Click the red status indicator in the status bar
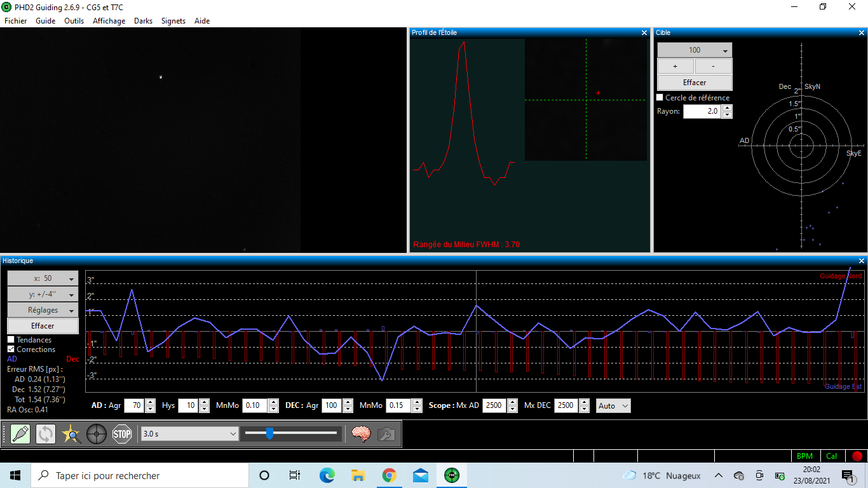The image size is (868, 488). tap(857, 456)
